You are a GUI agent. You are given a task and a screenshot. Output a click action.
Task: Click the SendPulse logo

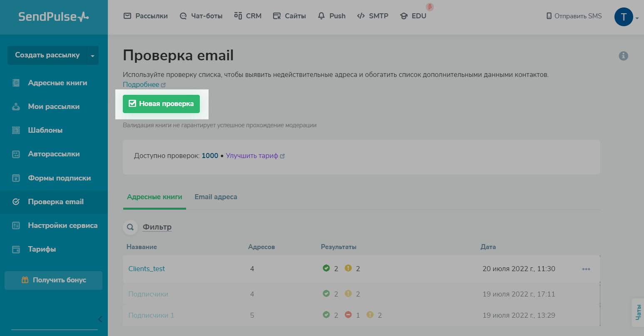click(54, 17)
